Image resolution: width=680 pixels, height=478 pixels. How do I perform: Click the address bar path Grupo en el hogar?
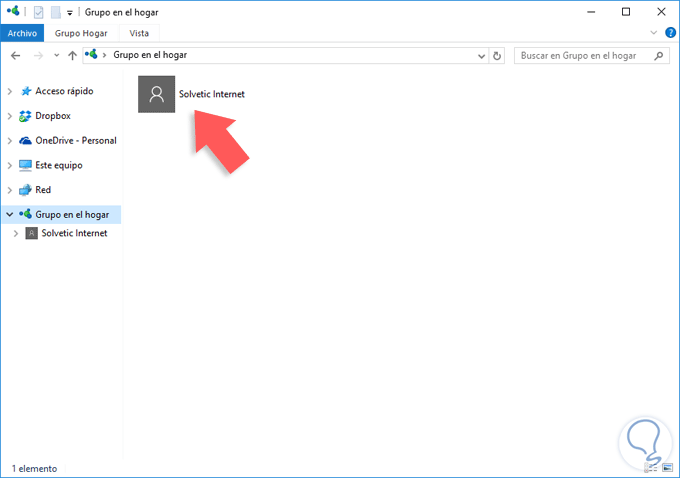click(x=150, y=55)
